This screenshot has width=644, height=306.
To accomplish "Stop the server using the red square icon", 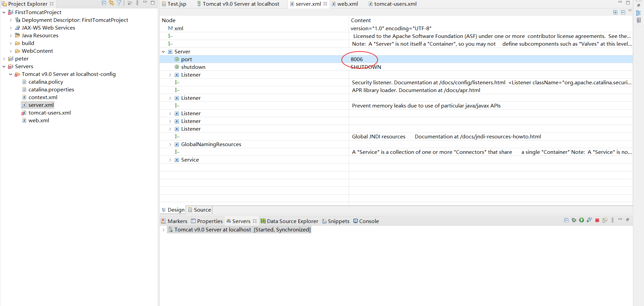I will click(x=597, y=220).
